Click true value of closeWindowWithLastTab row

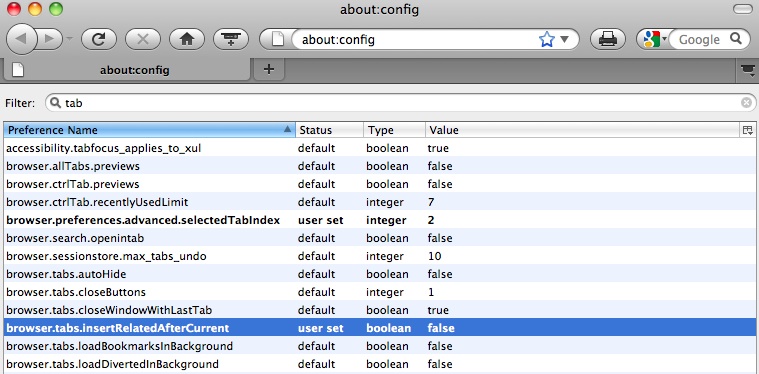(x=438, y=310)
